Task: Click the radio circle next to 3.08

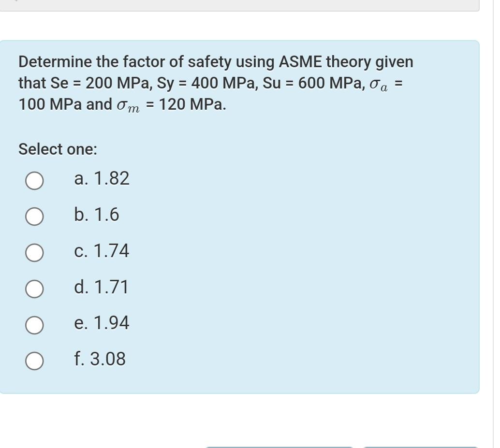Action: (x=34, y=360)
